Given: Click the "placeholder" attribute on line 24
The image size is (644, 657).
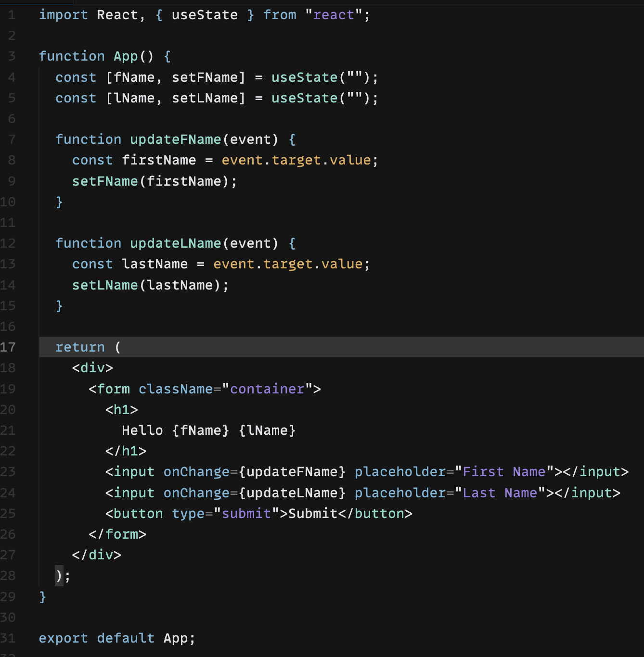Looking at the screenshot, I should click(400, 493).
